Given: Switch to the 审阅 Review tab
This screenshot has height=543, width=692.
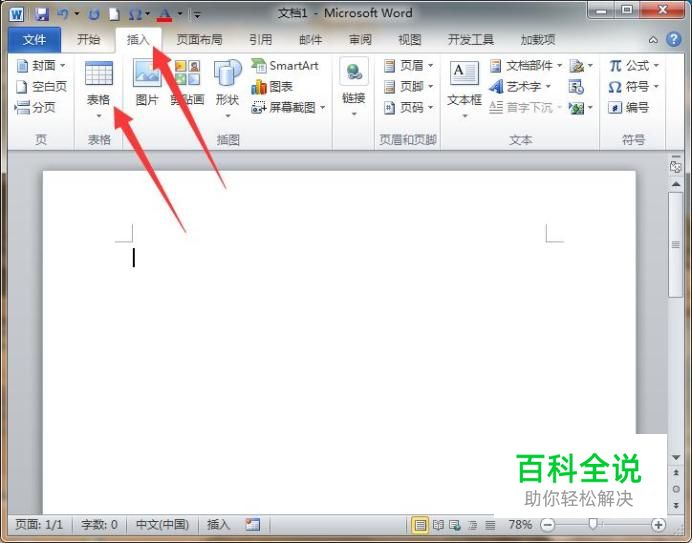Looking at the screenshot, I should pos(360,40).
